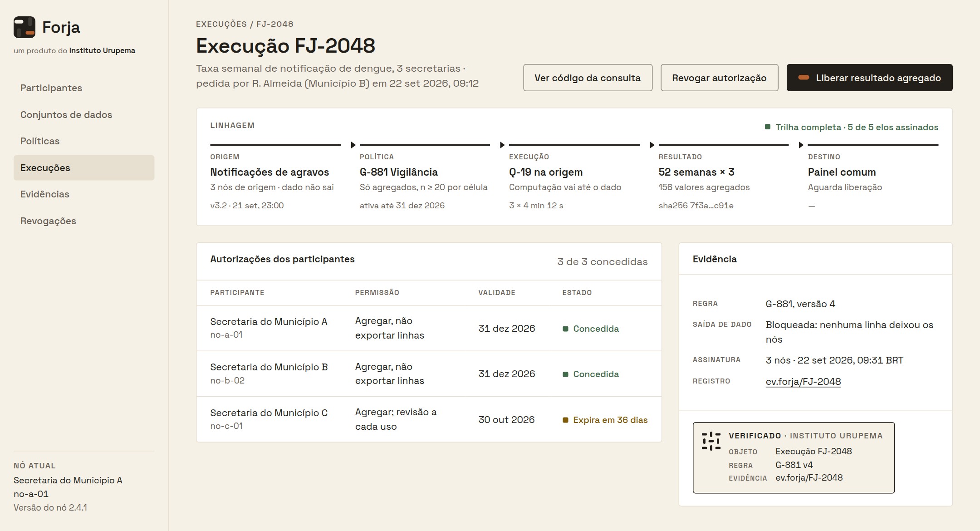
Task: Click the sha256 7f3a...c91e hash
Action: click(x=696, y=206)
